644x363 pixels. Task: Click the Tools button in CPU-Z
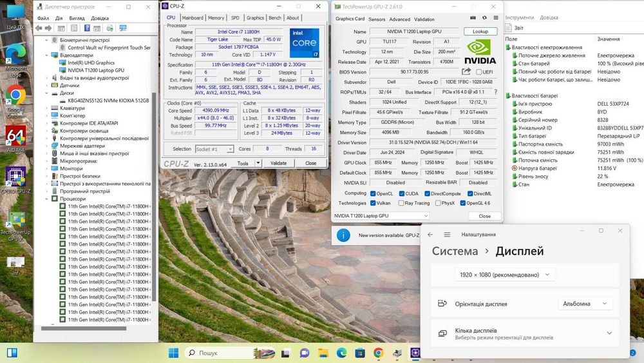[243, 163]
